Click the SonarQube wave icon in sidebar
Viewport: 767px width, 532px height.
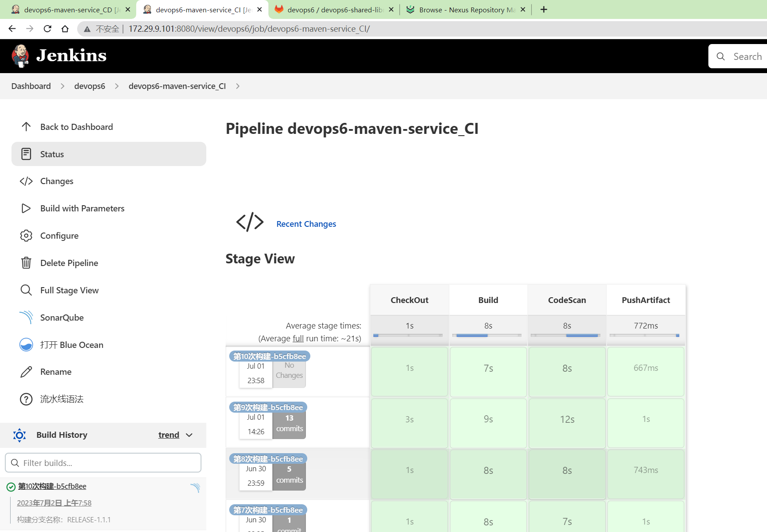click(x=26, y=318)
